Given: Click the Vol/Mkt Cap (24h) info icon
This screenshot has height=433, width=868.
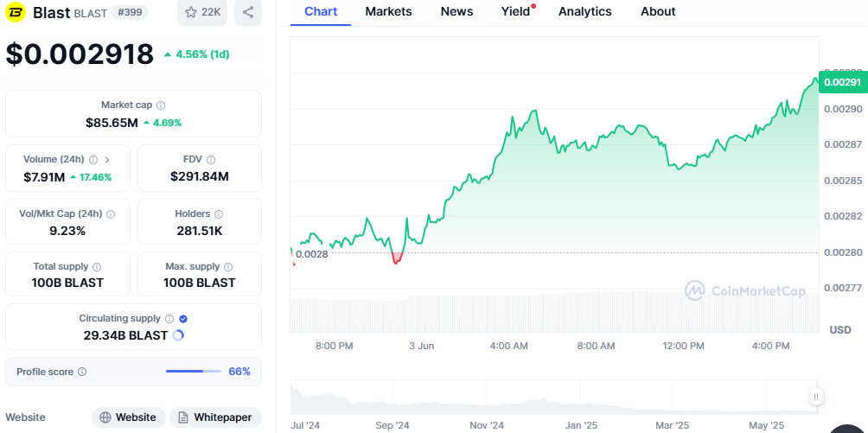Looking at the screenshot, I should 111,213.
